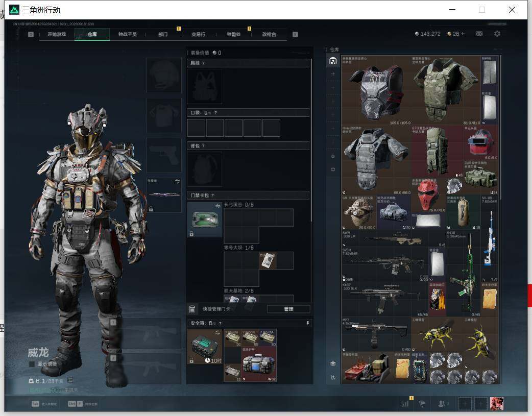Viewport: 532px width, 416px height.
Task: Open the 开始游戏 tab
Action: pos(57,34)
